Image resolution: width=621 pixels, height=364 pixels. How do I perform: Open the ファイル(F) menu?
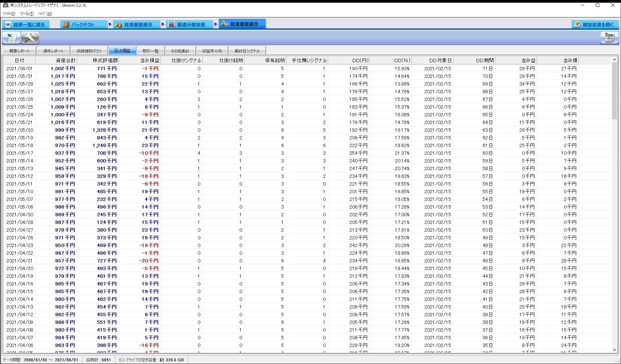(x=9, y=14)
